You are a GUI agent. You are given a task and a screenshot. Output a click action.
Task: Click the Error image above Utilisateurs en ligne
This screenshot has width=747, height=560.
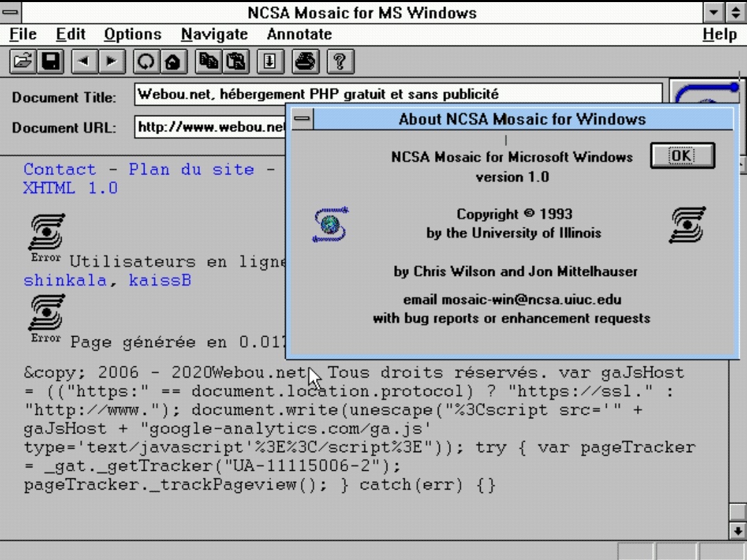(46, 238)
